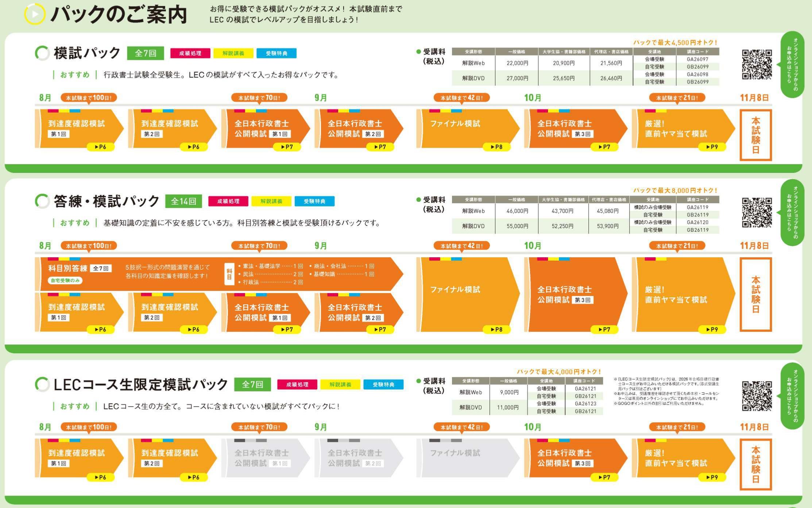Viewport: 812px width, 508px height.
Task: Click the green circle icon beside the 答練・模試パック title
Action: [x=42, y=201]
